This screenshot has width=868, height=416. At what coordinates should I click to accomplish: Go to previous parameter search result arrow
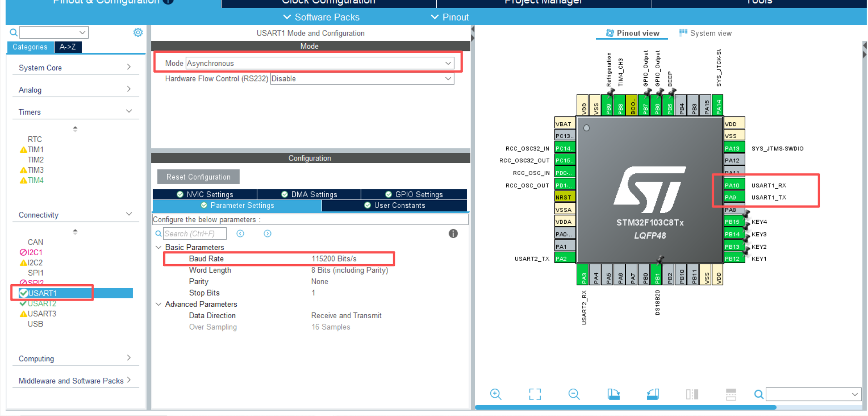240,234
